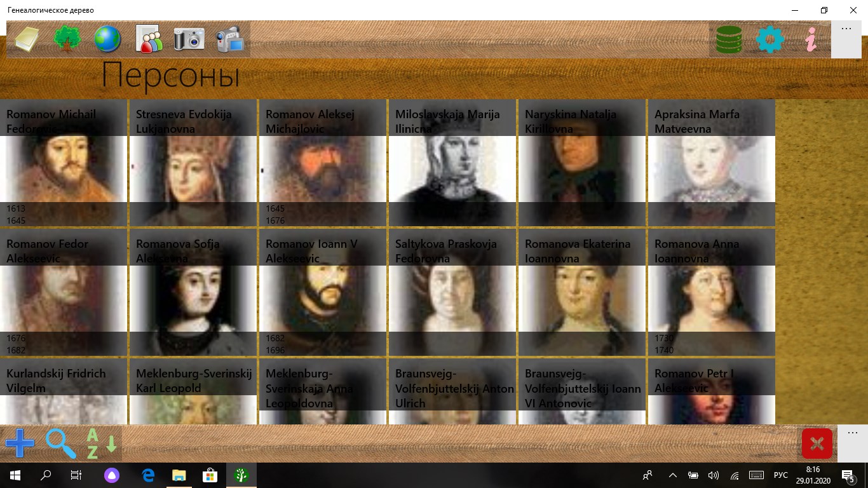
Task: Select Braunsvejg-Volfenbjuttelskij Ioann VI Antonovic card
Action: 582,391
